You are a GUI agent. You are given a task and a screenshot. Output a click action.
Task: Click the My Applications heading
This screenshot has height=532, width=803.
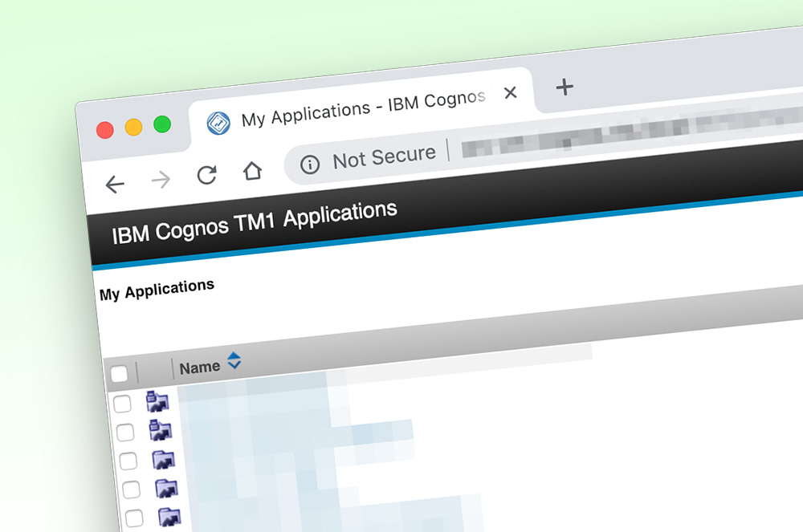click(157, 290)
